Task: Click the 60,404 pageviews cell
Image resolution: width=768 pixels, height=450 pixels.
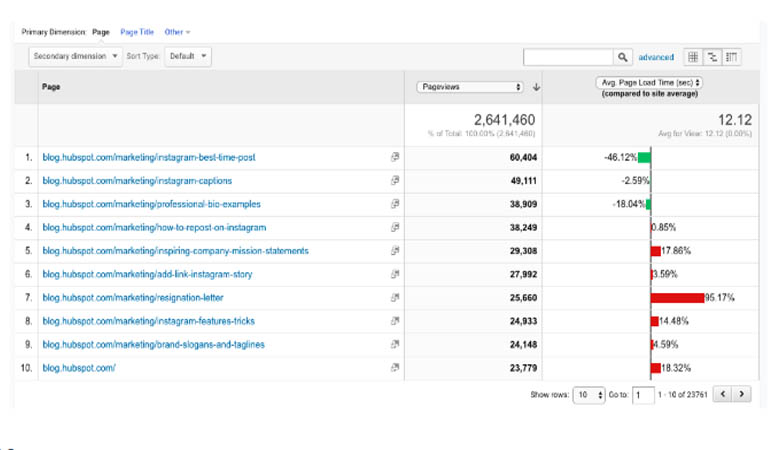Action: pos(523,158)
